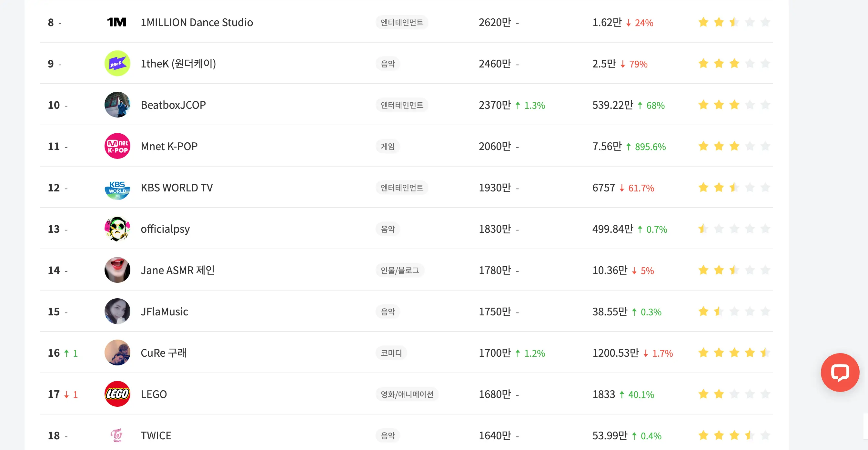Screen dimensions: 868x450
Task: Click the star rating for LEGO
Action: click(x=734, y=394)
